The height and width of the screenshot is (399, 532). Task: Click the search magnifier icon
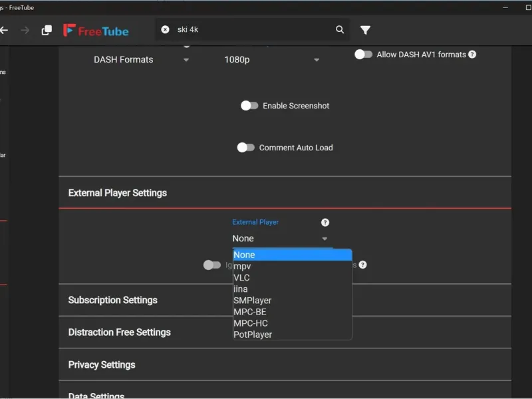(x=340, y=30)
